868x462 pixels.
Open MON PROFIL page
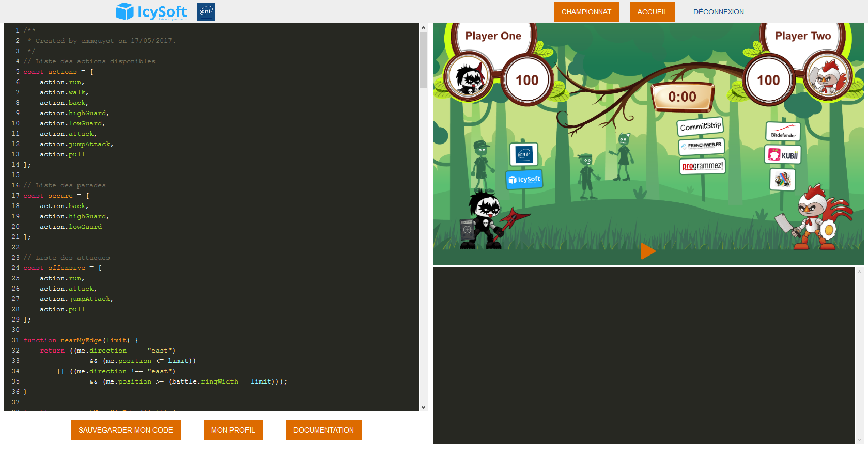233,430
